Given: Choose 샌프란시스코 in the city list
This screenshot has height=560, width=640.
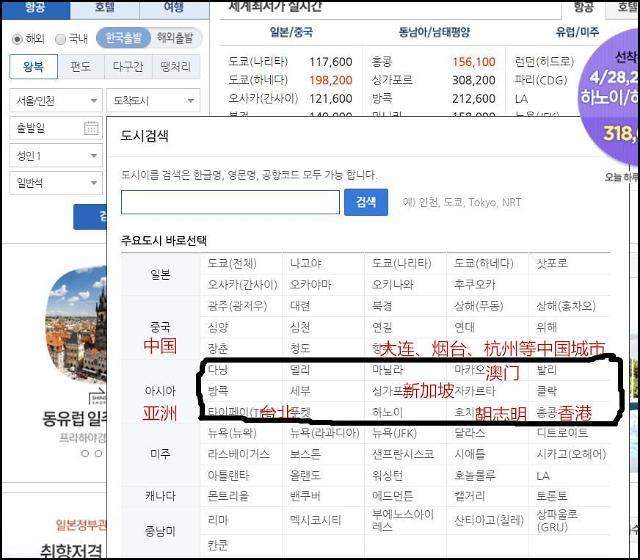Looking at the screenshot, I should pos(402,454).
